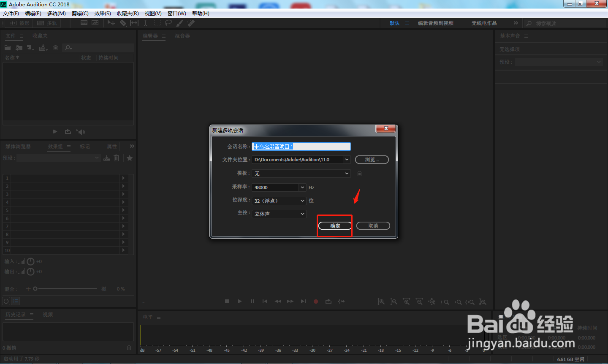This screenshot has height=364, width=608.
Task: Click the trash icon beside template dropdown
Action: (x=359, y=174)
